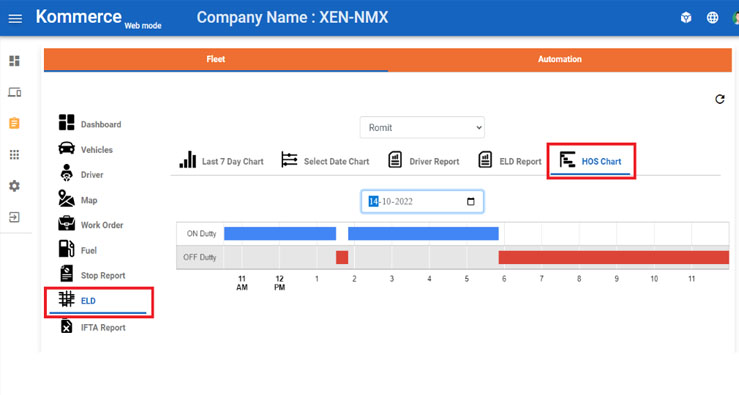
Task: Click the ON Duty row label
Action: coord(201,234)
